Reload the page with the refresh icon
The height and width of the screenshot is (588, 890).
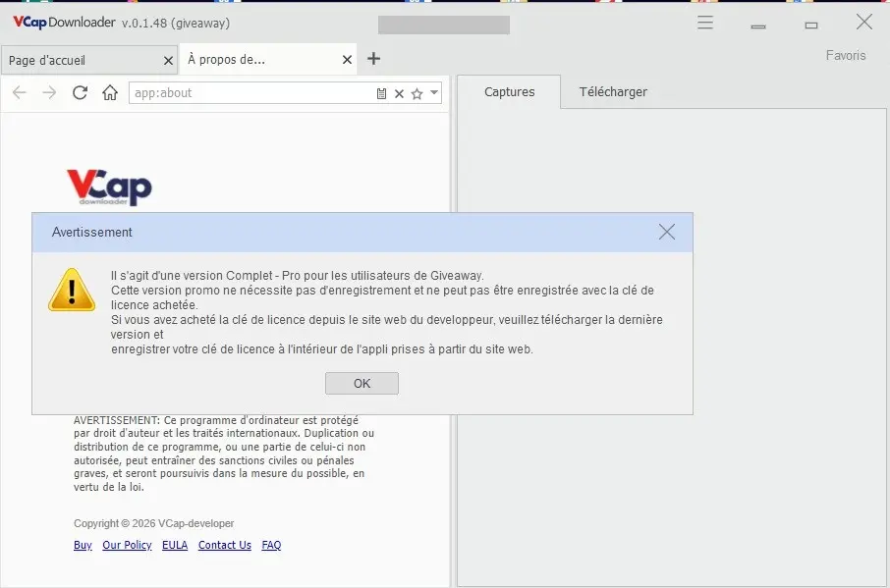coord(80,93)
